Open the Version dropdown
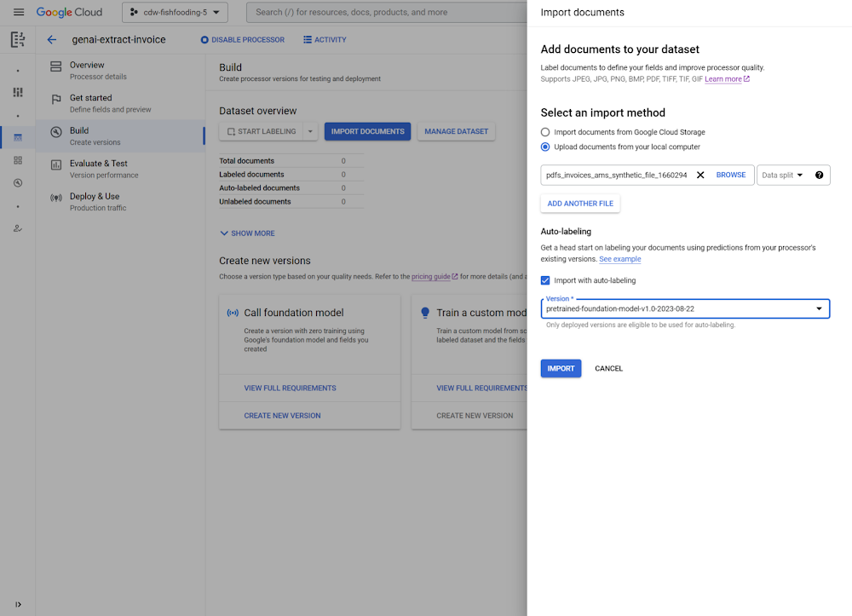The width and height of the screenshot is (852, 616). (685, 308)
